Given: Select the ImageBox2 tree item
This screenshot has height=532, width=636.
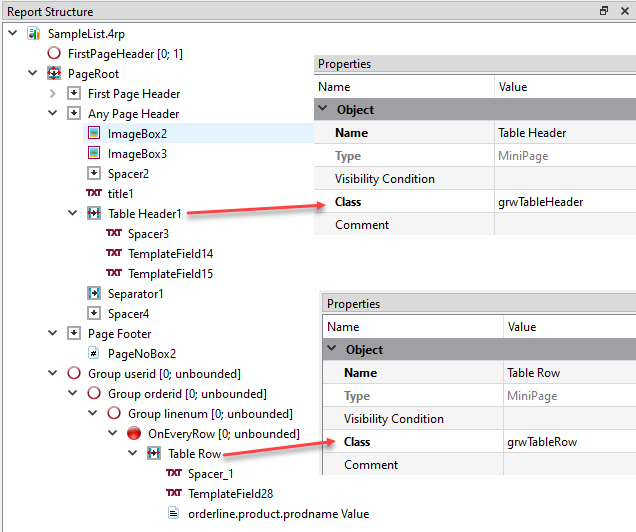Looking at the screenshot, I should click(137, 133).
